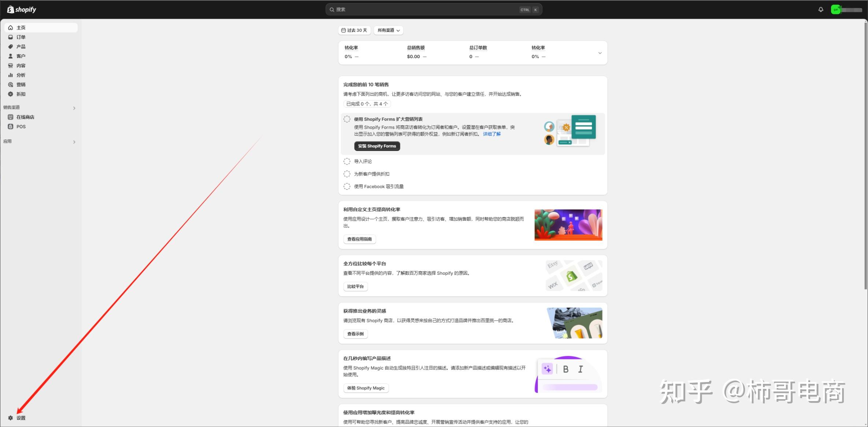Click 安装 Shopify Forms button
Image resolution: width=868 pixels, height=427 pixels.
point(377,146)
